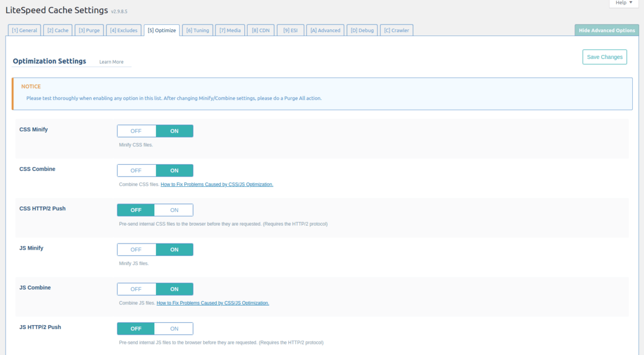The image size is (644, 355).
Task: Select the [C] Crawler tab
Action: pyautogui.click(x=396, y=30)
